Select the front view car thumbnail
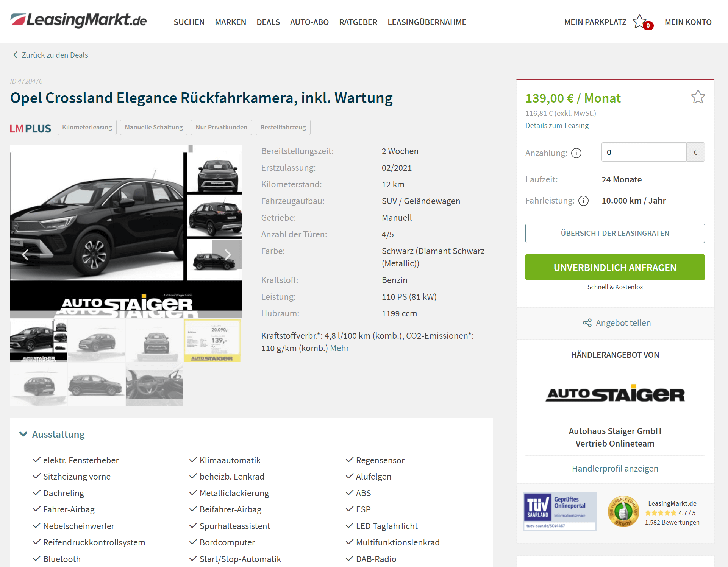Viewport: 728px width, 567px height. tap(155, 341)
